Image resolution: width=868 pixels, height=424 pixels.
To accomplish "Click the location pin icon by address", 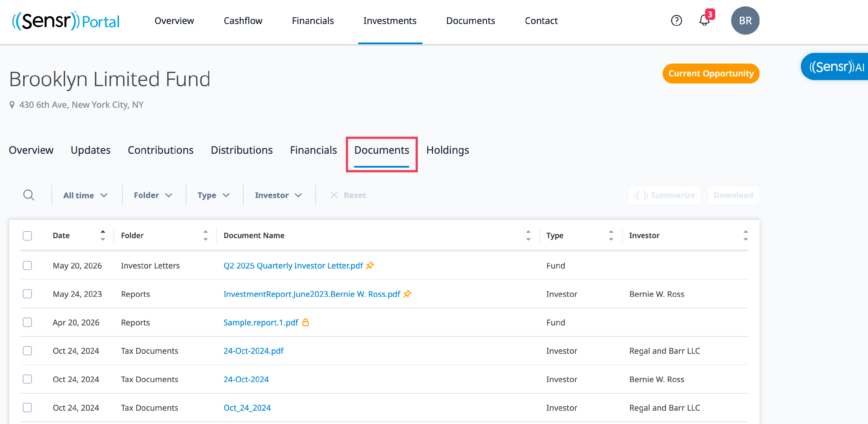I will point(12,105).
